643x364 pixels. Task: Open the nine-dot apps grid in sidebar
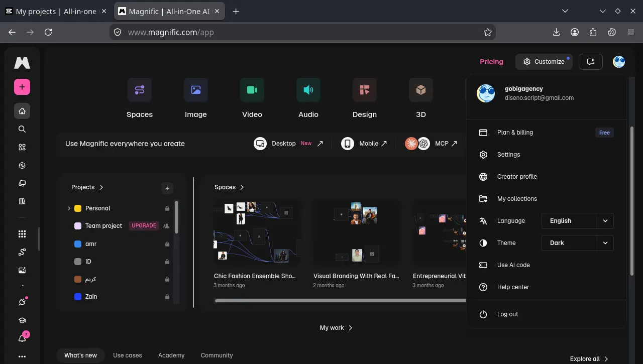coord(22,234)
